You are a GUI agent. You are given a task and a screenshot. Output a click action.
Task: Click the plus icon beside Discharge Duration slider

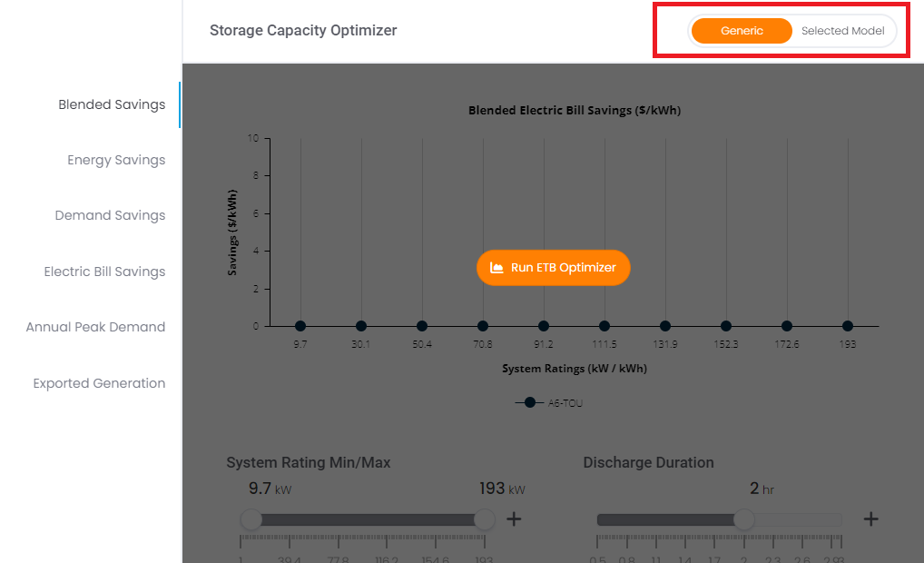pos(871,519)
